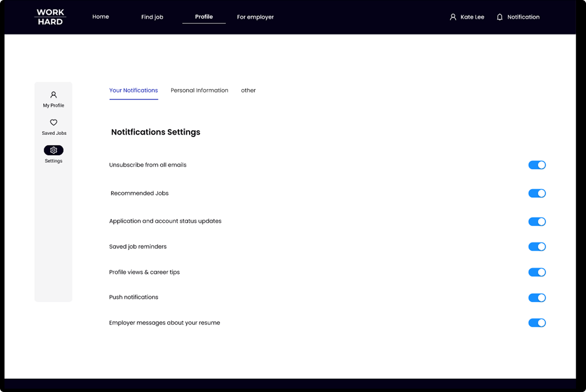Click the My Profile person icon
Screen dimensions: 586x392
[54, 95]
